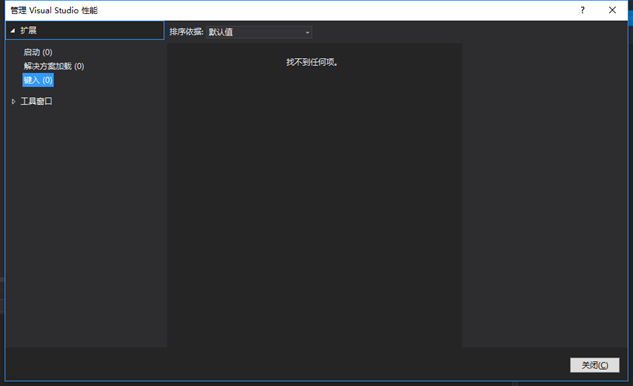Open help with the ? button
Image resolution: width=633 pixels, height=386 pixels.
coord(582,10)
